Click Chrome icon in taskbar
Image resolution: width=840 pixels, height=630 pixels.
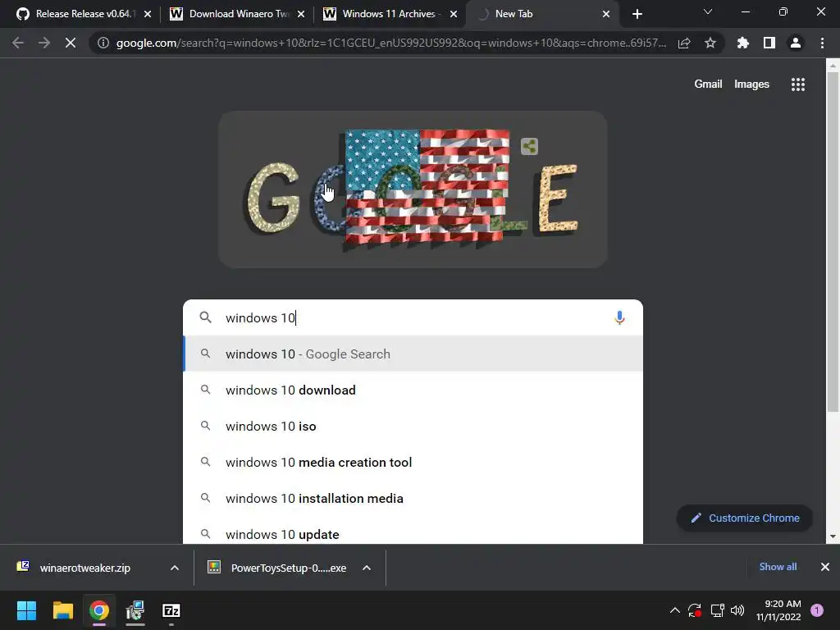click(x=99, y=610)
